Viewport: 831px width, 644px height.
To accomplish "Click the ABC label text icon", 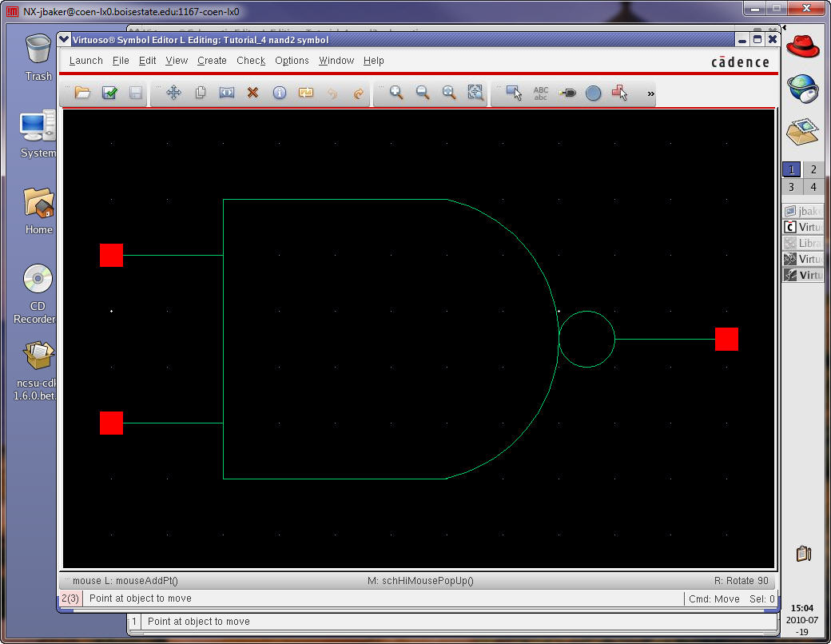I will 541,93.
